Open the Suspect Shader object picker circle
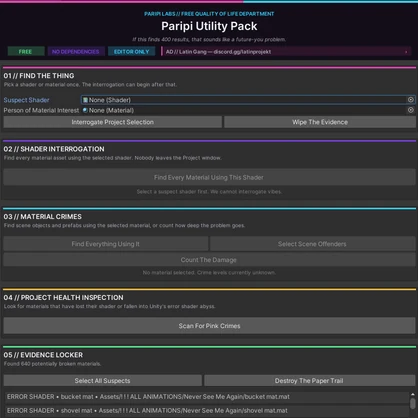Screen dimensions: 418x418 pos(411,100)
